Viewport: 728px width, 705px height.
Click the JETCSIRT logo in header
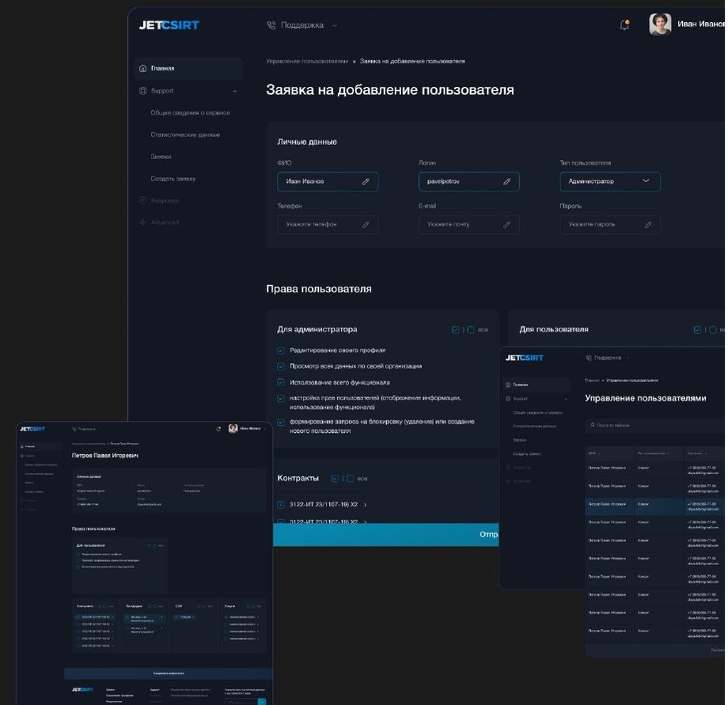coord(169,25)
